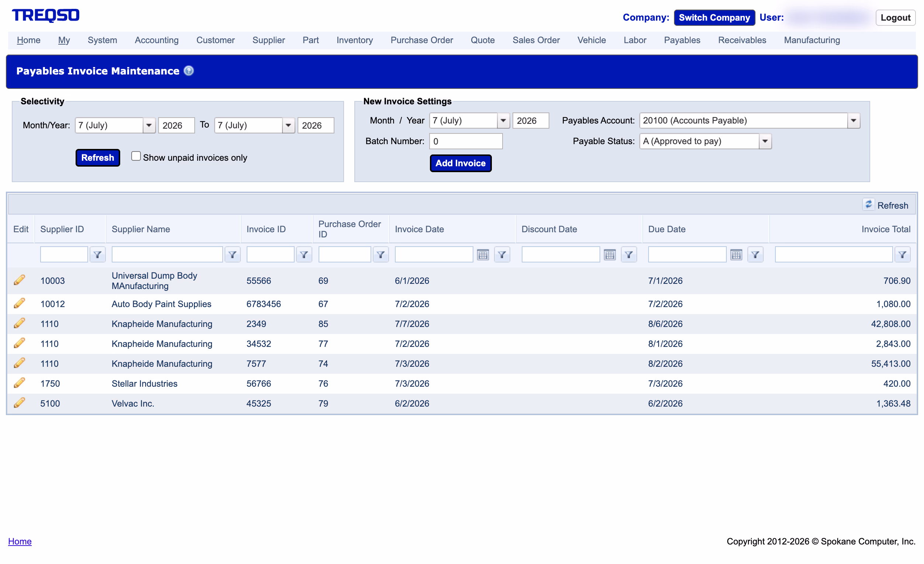Click the Supplier Name filter text box
Image resolution: width=924 pixels, height=564 pixels.
point(167,255)
